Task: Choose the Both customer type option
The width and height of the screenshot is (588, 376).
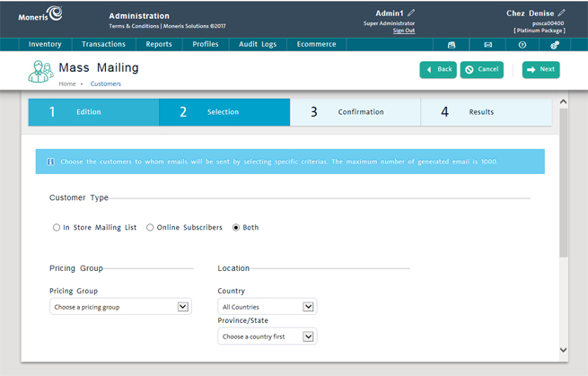Action: point(236,228)
